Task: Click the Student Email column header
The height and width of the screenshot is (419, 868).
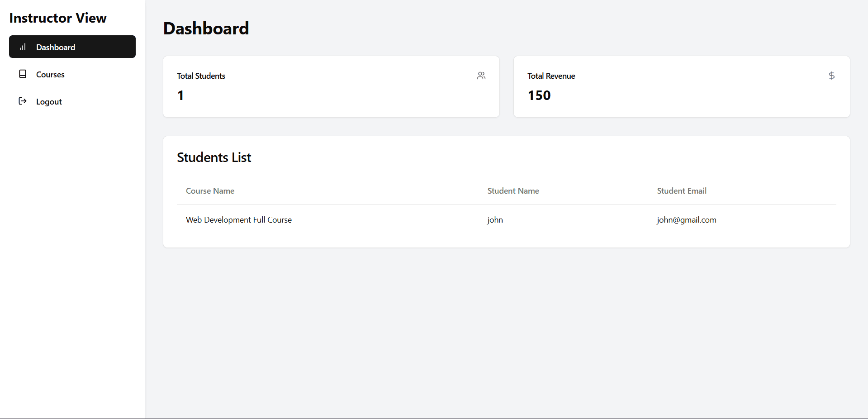Action: 682,191
